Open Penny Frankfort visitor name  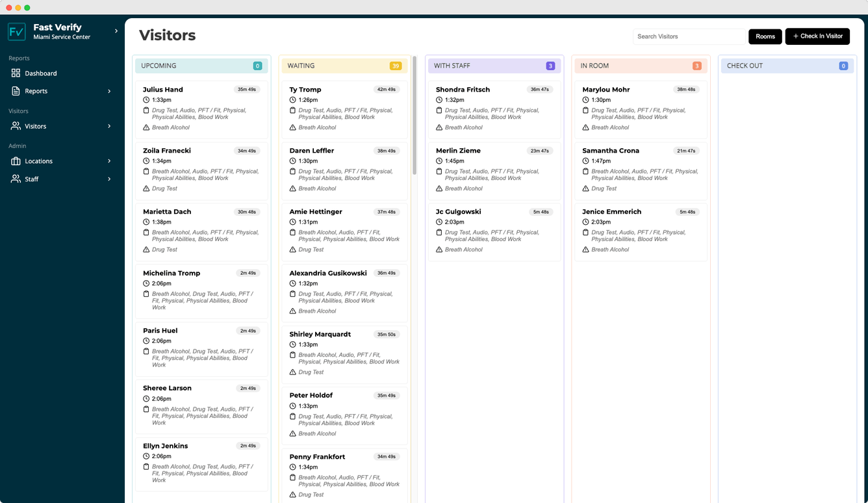(x=317, y=457)
